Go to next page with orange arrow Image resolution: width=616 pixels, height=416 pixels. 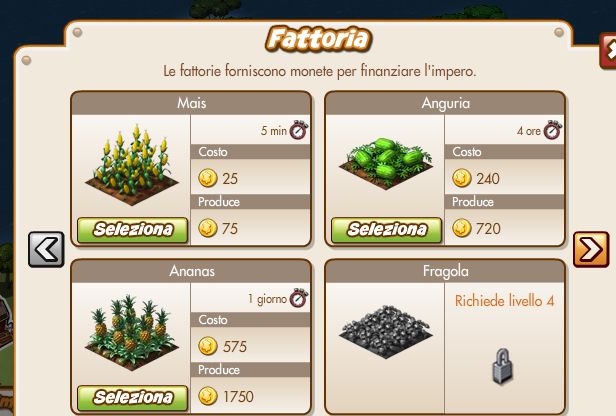pos(591,249)
